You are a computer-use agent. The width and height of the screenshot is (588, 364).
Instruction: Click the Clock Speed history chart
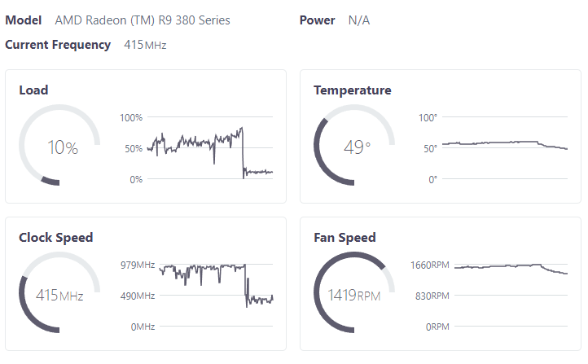click(216, 296)
